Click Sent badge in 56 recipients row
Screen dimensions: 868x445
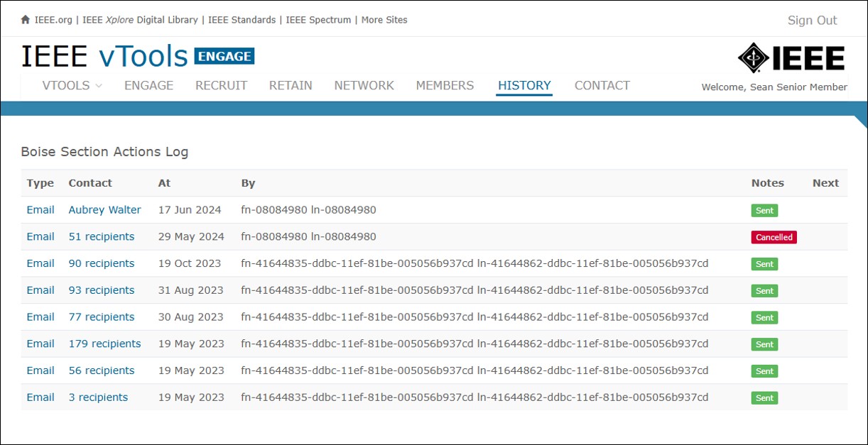(x=764, y=371)
